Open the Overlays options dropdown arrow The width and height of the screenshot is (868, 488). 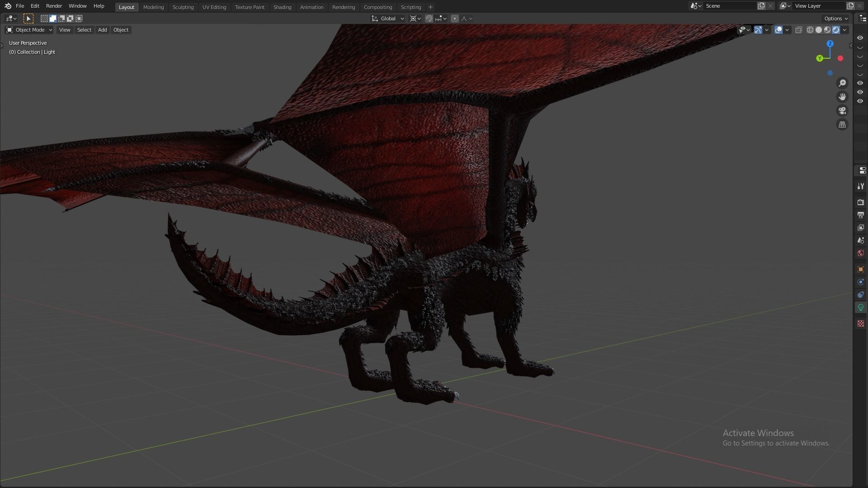tap(787, 30)
